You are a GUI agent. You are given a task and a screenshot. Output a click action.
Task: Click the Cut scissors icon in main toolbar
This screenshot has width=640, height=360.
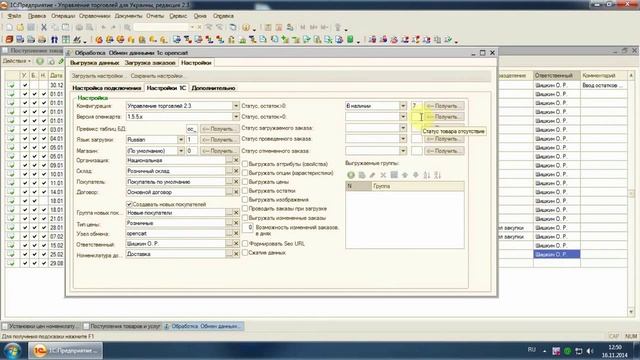click(x=44, y=27)
